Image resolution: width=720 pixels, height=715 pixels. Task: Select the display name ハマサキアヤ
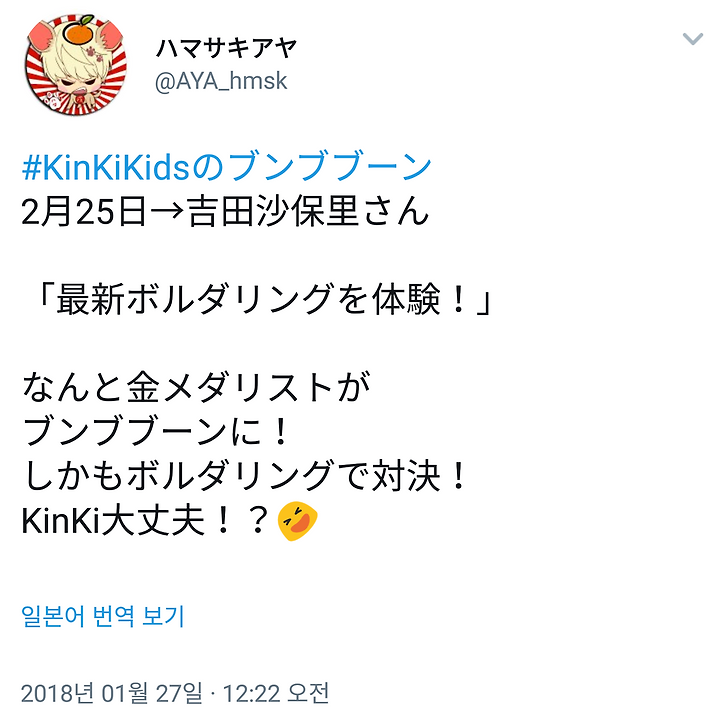coord(226,48)
